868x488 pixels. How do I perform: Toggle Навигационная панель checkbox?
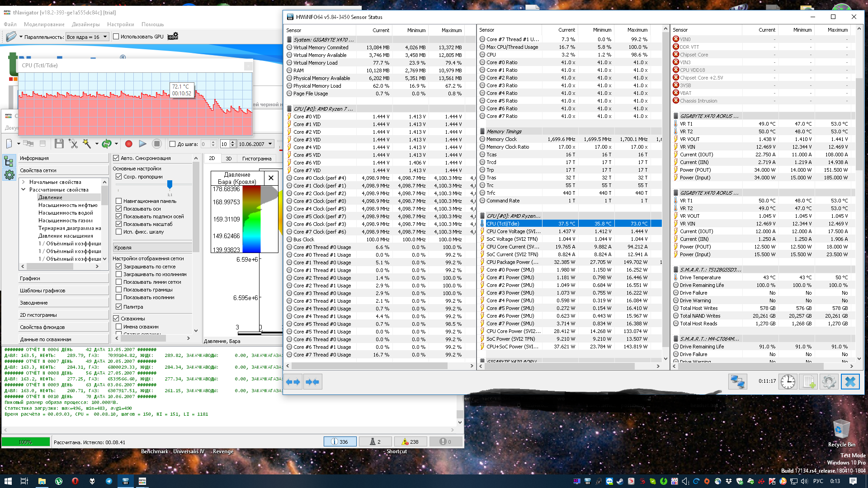119,201
